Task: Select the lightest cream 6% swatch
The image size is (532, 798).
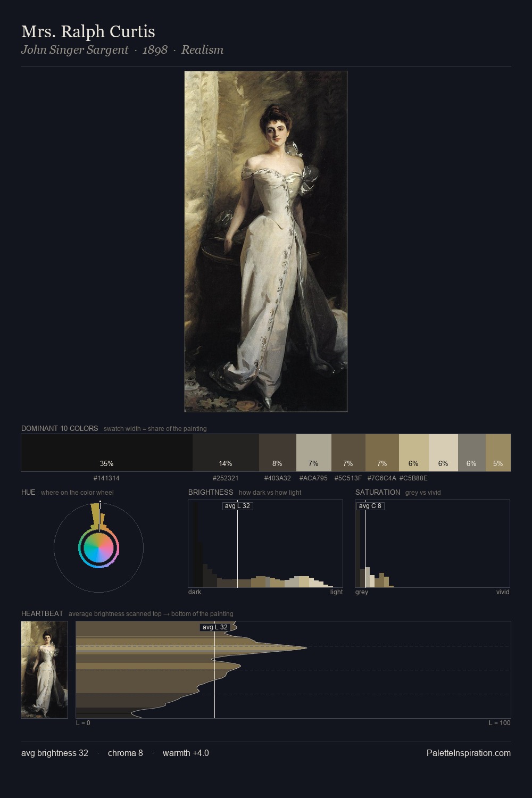Action: pos(443,453)
